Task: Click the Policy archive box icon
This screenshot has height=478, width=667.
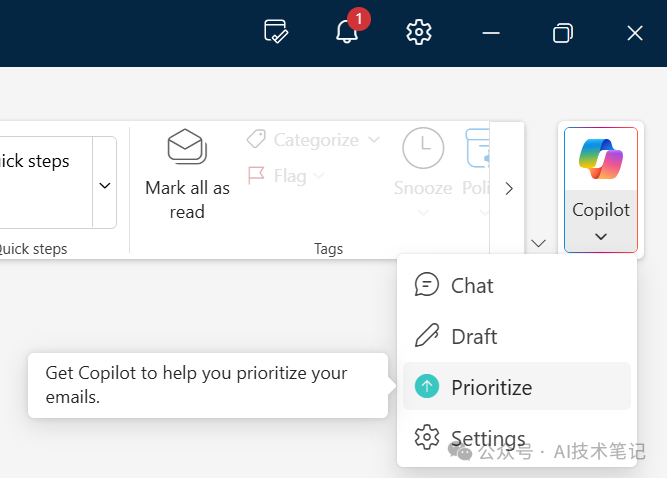Action: click(x=477, y=148)
